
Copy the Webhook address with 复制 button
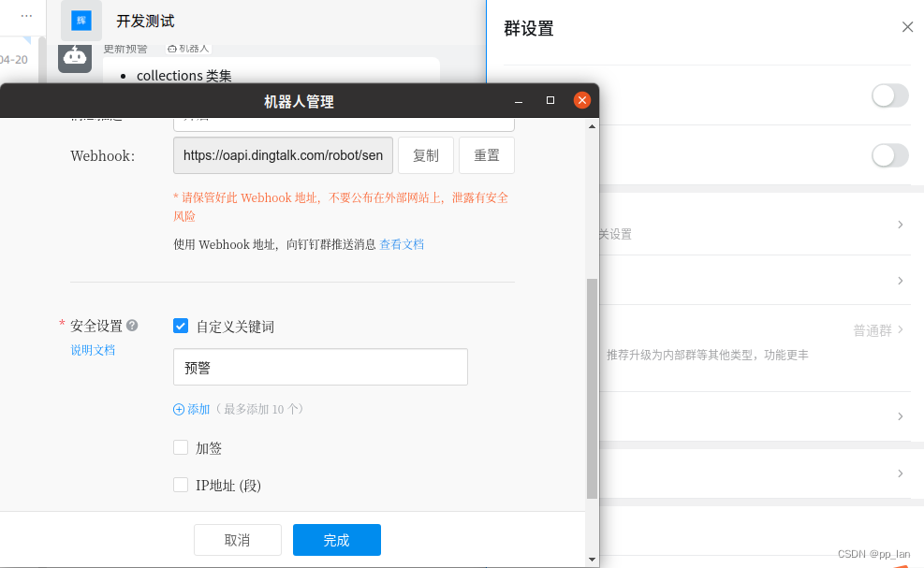[x=425, y=155]
